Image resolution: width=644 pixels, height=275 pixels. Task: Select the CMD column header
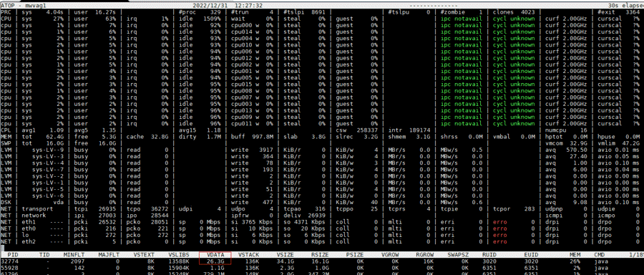pos(599,255)
